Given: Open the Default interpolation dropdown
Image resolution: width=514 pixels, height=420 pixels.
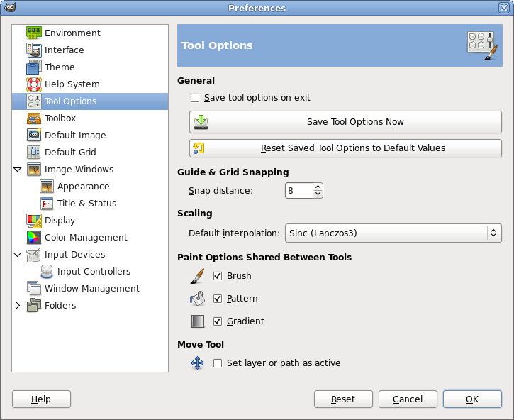Looking at the screenshot, I should coord(393,233).
